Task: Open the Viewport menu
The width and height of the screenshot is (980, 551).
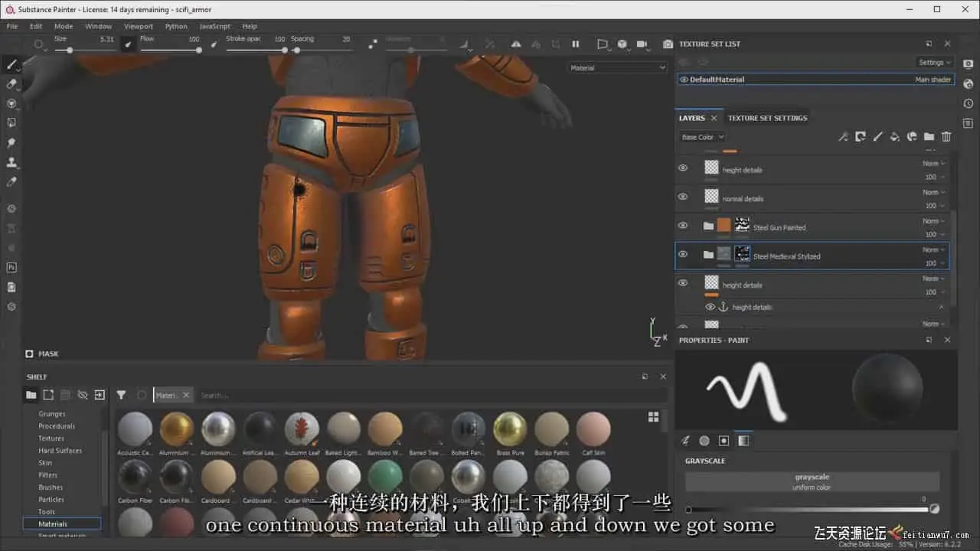Action: (x=139, y=26)
